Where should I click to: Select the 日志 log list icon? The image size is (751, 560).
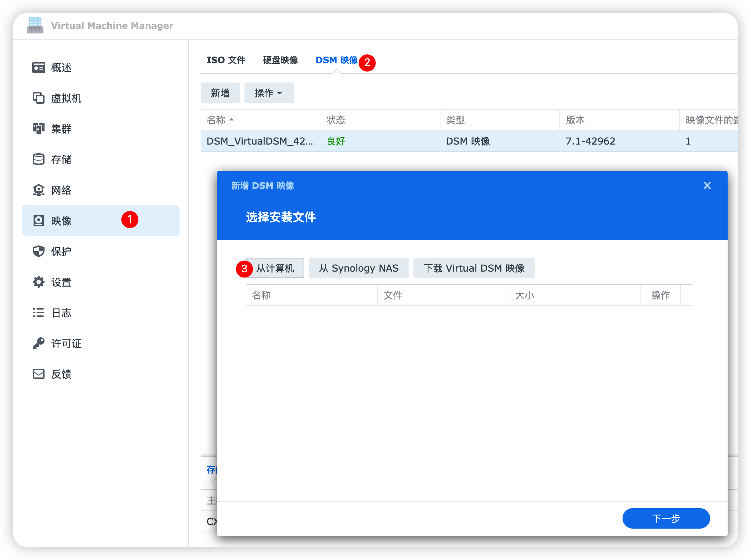(38, 312)
